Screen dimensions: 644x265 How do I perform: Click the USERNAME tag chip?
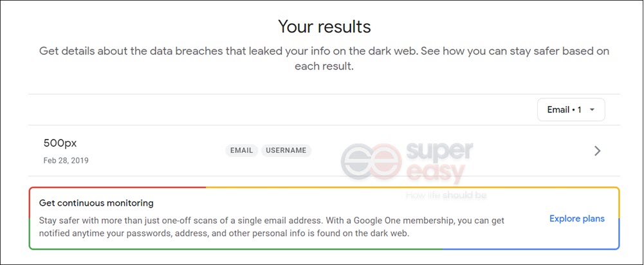pos(286,151)
